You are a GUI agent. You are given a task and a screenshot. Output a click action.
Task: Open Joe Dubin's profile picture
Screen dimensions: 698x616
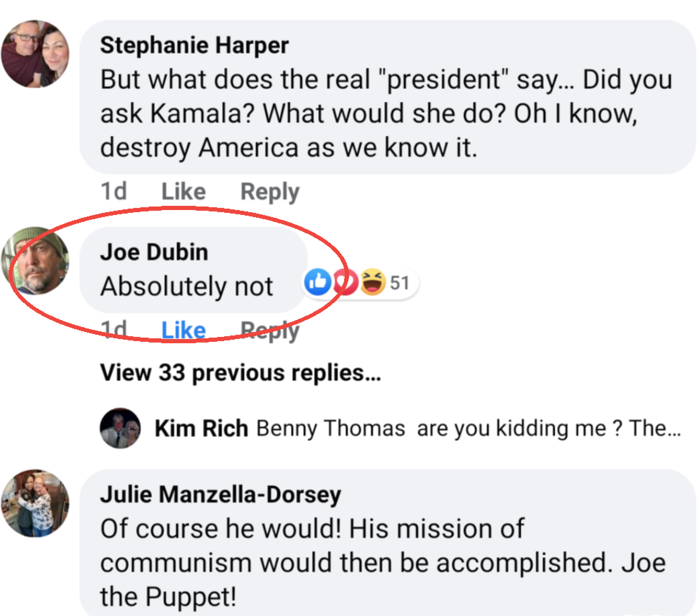(35, 260)
